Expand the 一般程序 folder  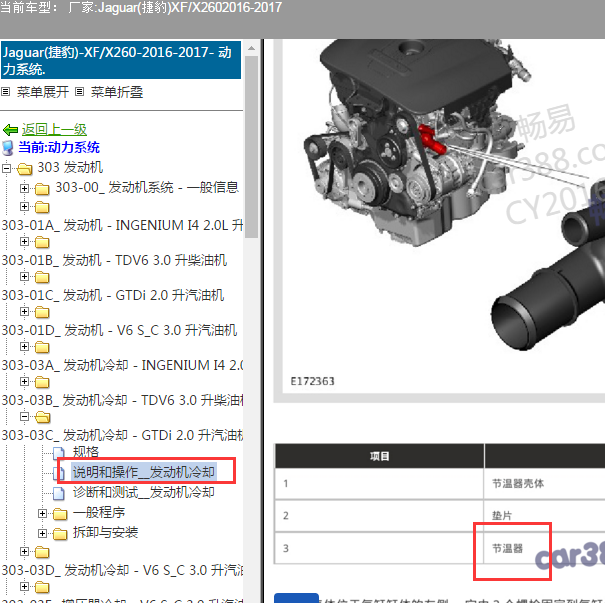[42, 513]
